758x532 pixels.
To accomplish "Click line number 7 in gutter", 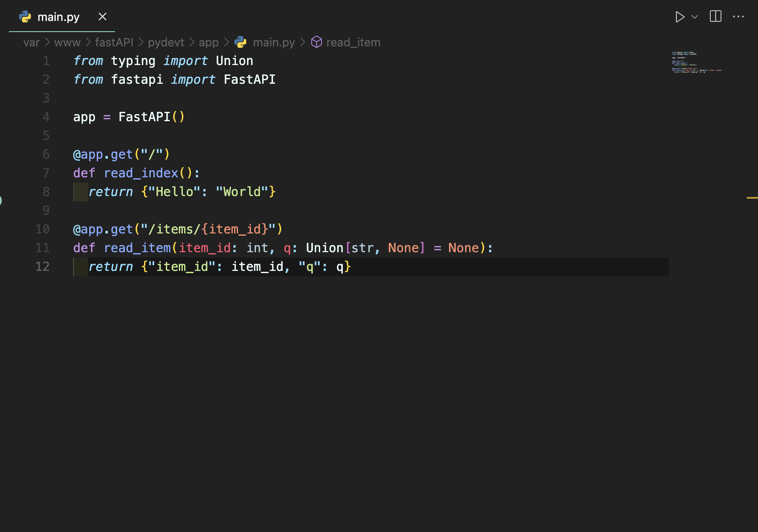I will [46, 173].
